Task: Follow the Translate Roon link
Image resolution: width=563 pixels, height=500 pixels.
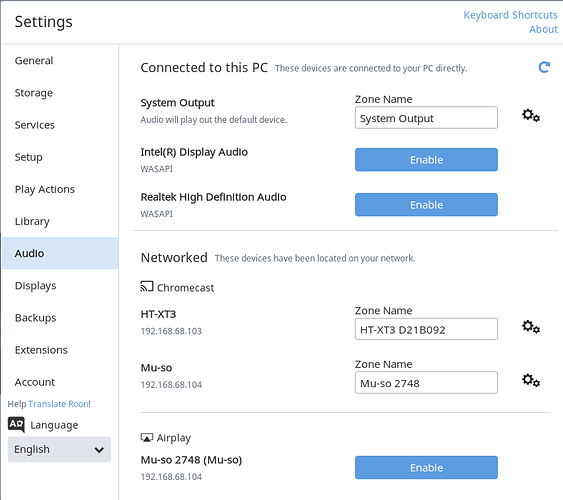Action: tap(59, 404)
